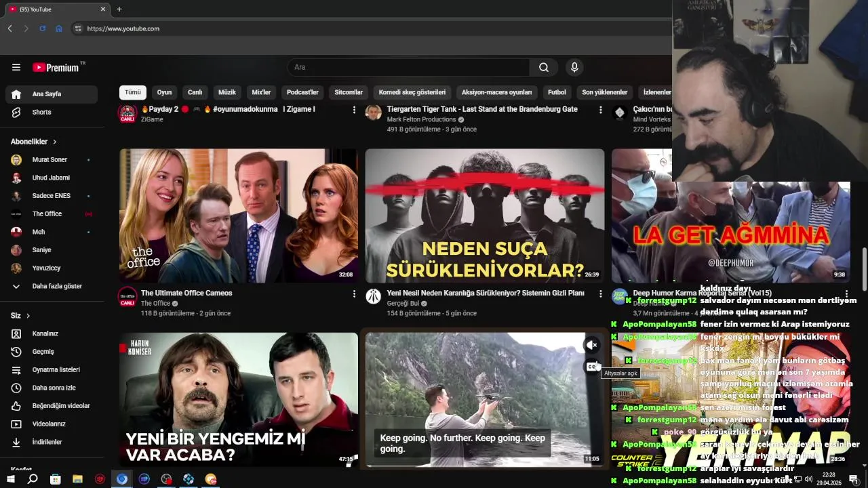Screen dimensions: 868x488
Task: Open The Ultimate Office Cameos title
Action: [x=186, y=293]
